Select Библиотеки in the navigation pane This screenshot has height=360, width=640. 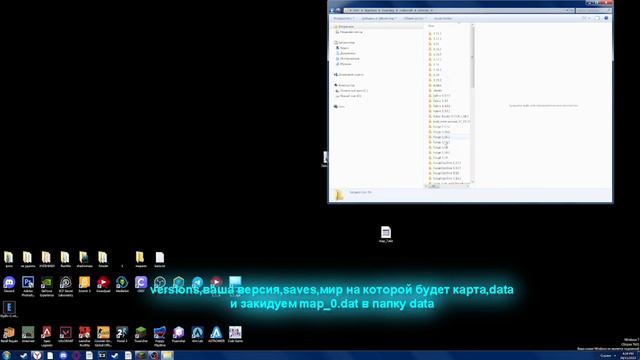pos(344,42)
